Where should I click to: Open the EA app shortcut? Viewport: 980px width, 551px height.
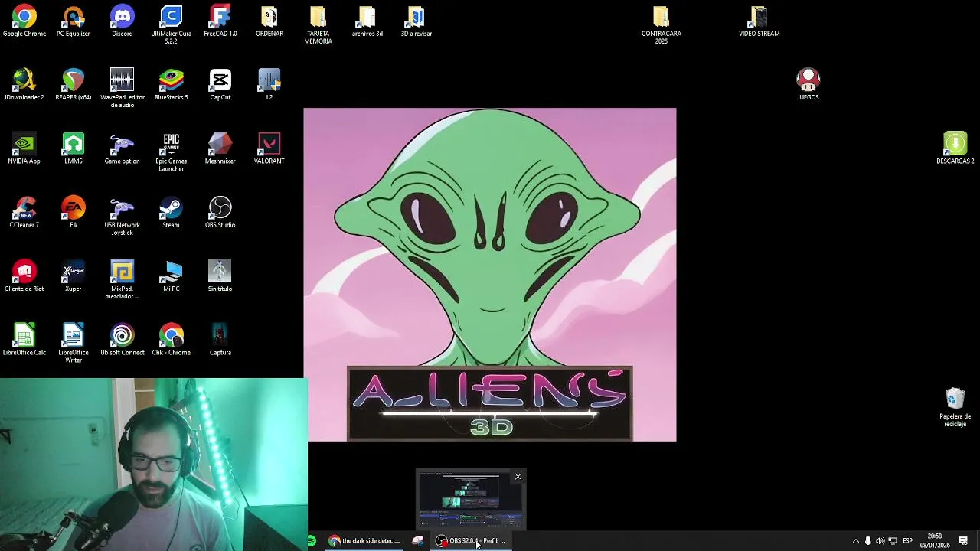point(73,213)
